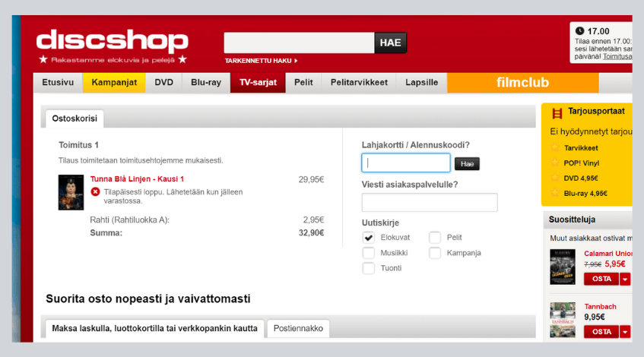Click the Summa total 32,90€
Screen dimensions: 644x357
tap(311, 232)
